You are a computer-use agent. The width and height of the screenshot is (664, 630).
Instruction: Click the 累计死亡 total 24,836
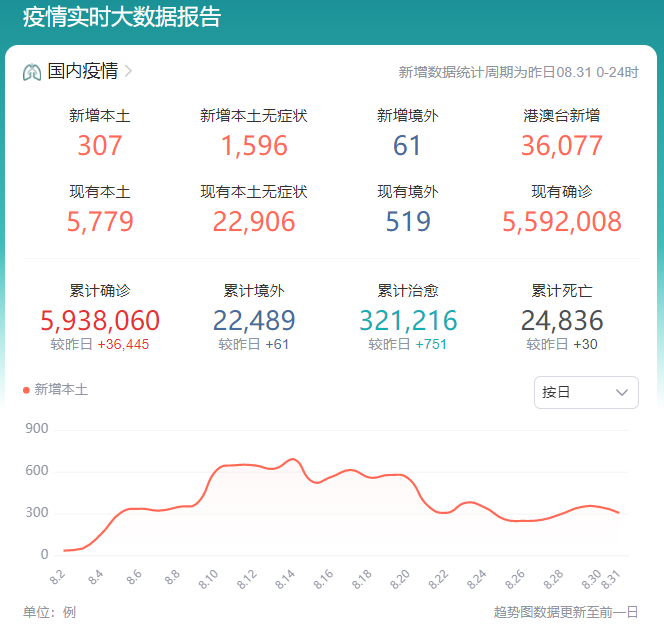[562, 321]
